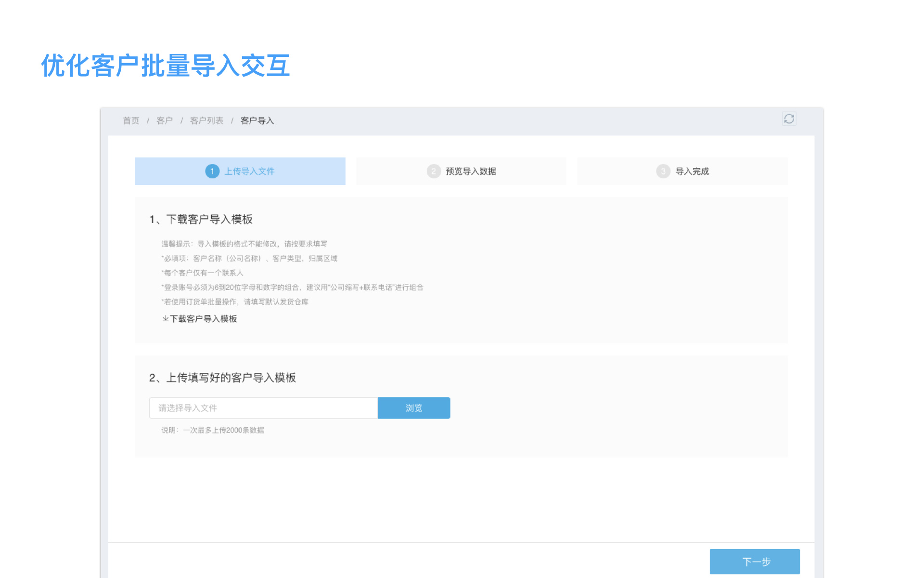Switch to the 预览导入数据 step tab

pyautogui.click(x=471, y=171)
